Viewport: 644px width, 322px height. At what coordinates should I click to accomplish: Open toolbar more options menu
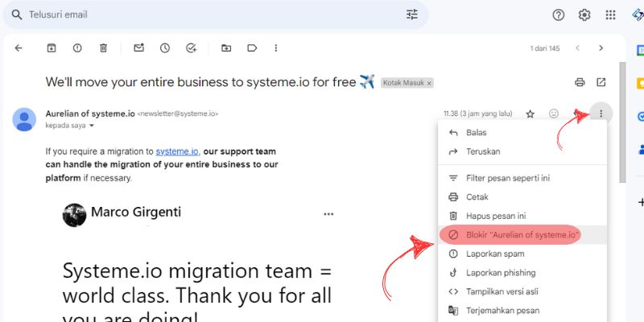point(275,48)
